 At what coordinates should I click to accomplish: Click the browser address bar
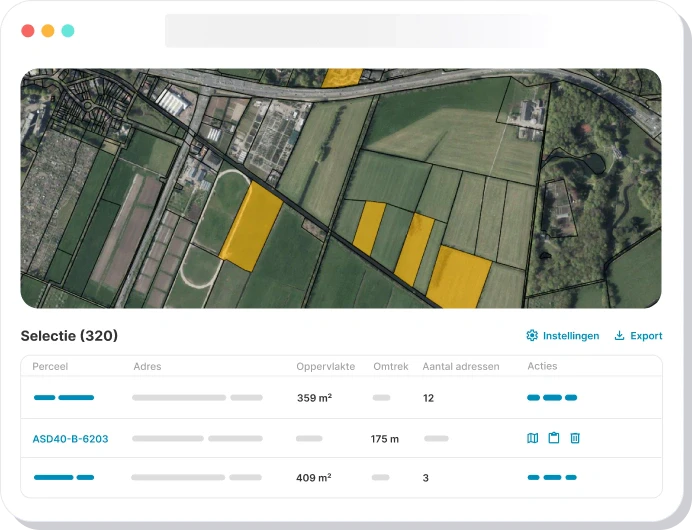(357, 30)
